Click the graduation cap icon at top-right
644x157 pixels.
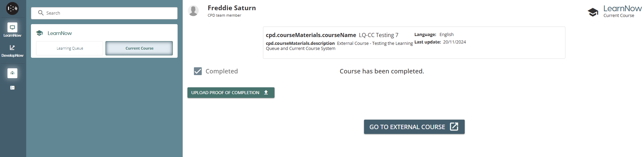pyautogui.click(x=593, y=12)
